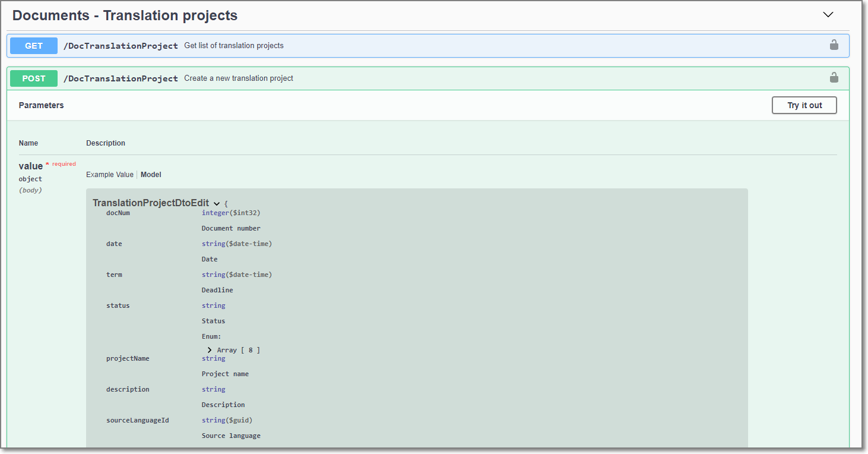The height and width of the screenshot is (454, 868).
Task: Click the 'Description' column header
Action: pyautogui.click(x=106, y=143)
